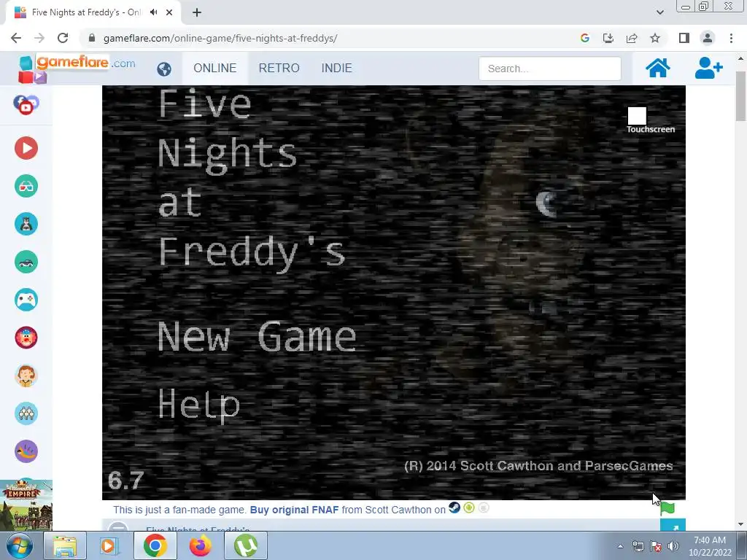The image size is (747, 560).
Task: Follow the Buy original FNAF link
Action: [x=295, y=510]
